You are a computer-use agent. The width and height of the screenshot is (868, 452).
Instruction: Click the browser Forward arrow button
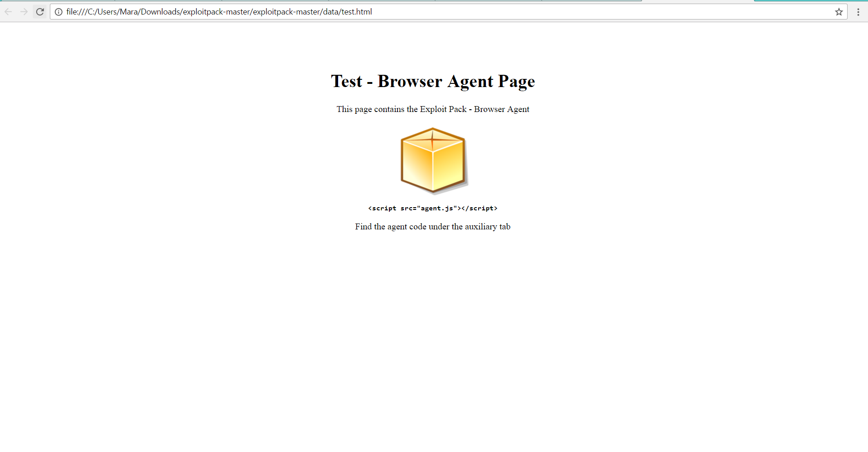[x=24, y=12]
